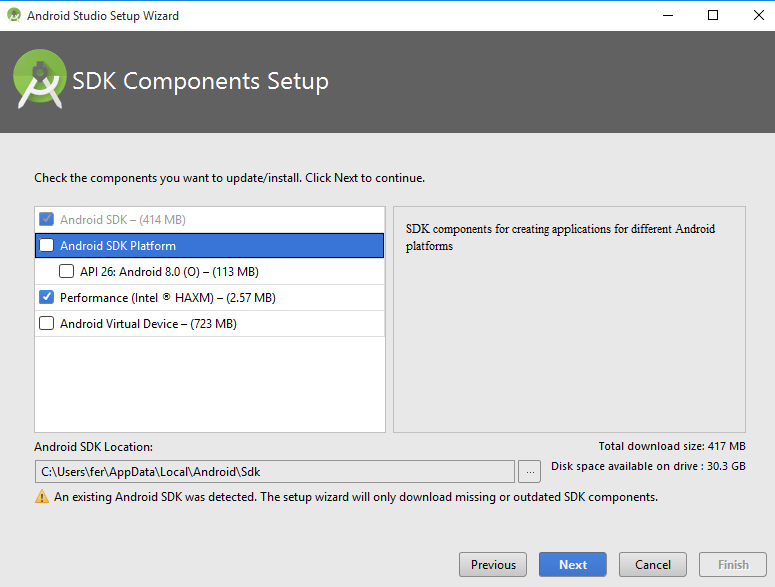Click 'Total download size: 417 MB' text
775x587 pixels.
672,446
